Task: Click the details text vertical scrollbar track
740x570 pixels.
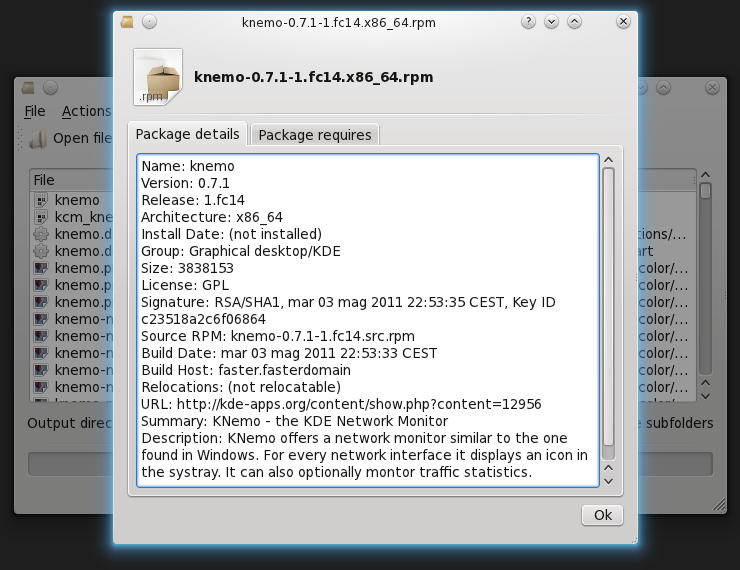Action: (x=609, y=314)
